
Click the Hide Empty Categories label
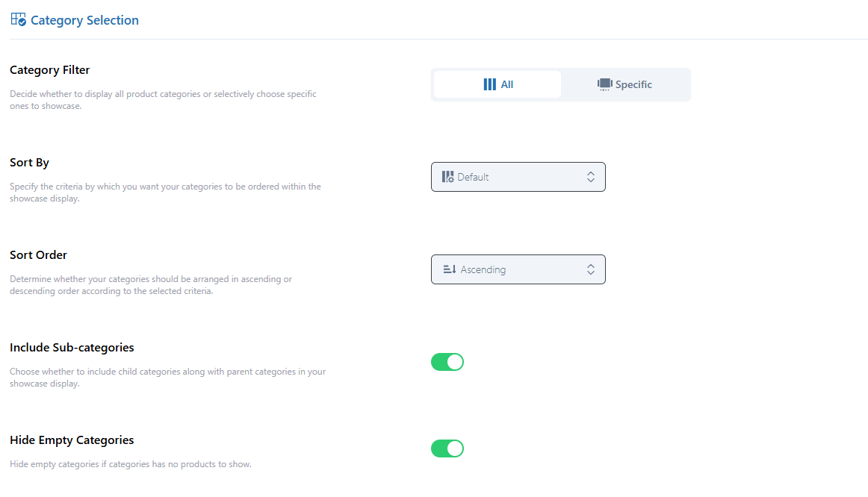[72, 440]
